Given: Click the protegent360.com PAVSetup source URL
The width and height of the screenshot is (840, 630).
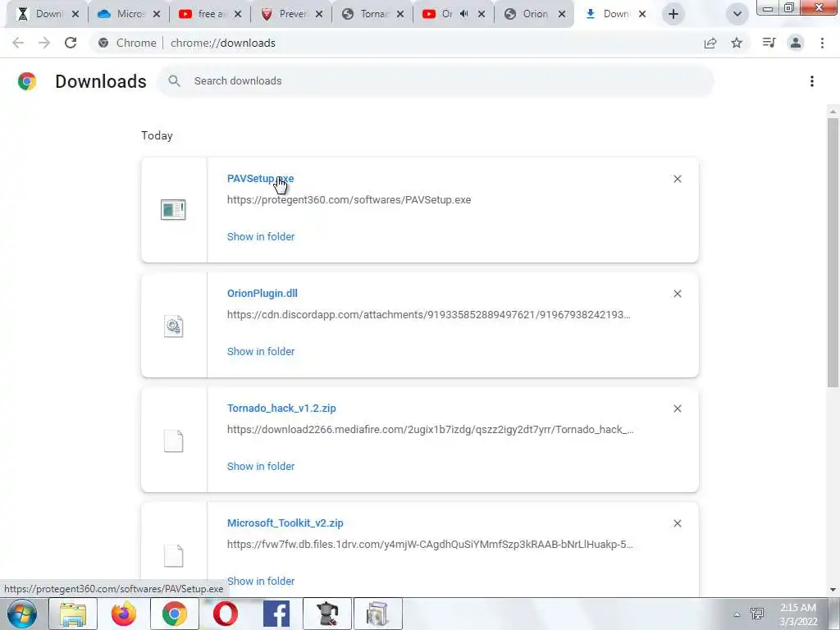Looking at the screenshot, I should pyautogui.click(x=349, y=200).
